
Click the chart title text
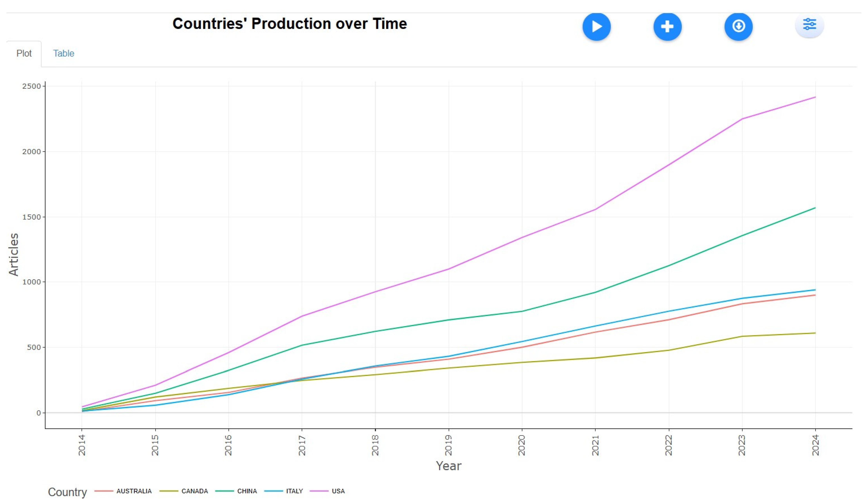point(289,24)
